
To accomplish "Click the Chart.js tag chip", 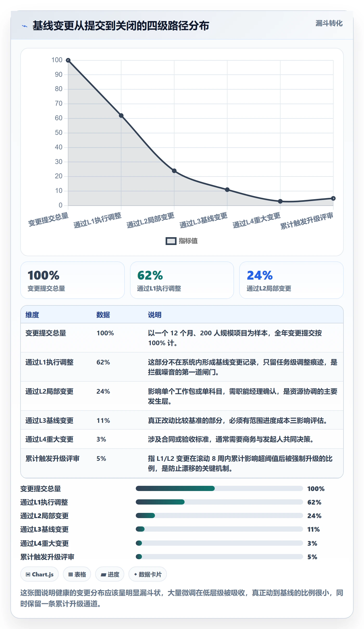I will [40, 574].
